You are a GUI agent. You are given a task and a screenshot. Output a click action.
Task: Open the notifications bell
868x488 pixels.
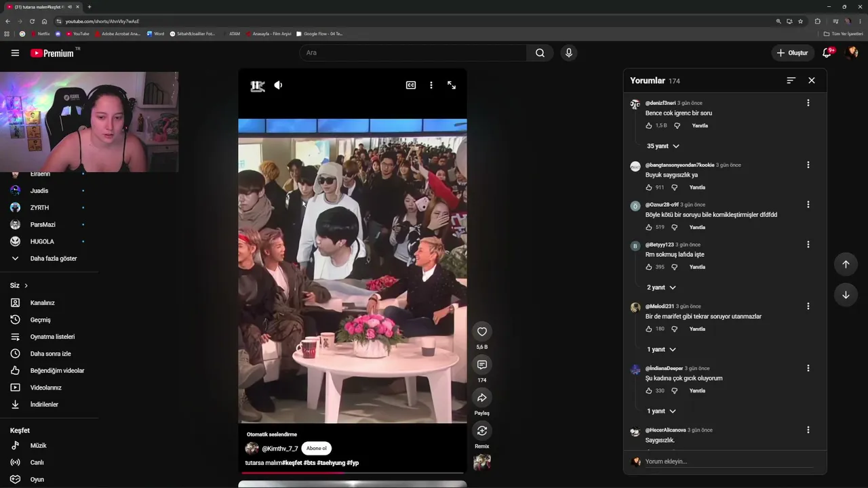point(827,53)
